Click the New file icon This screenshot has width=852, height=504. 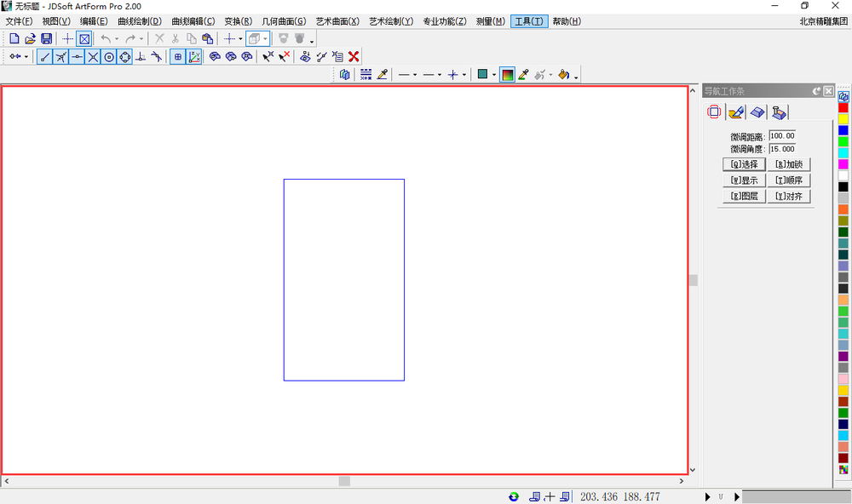14,38
